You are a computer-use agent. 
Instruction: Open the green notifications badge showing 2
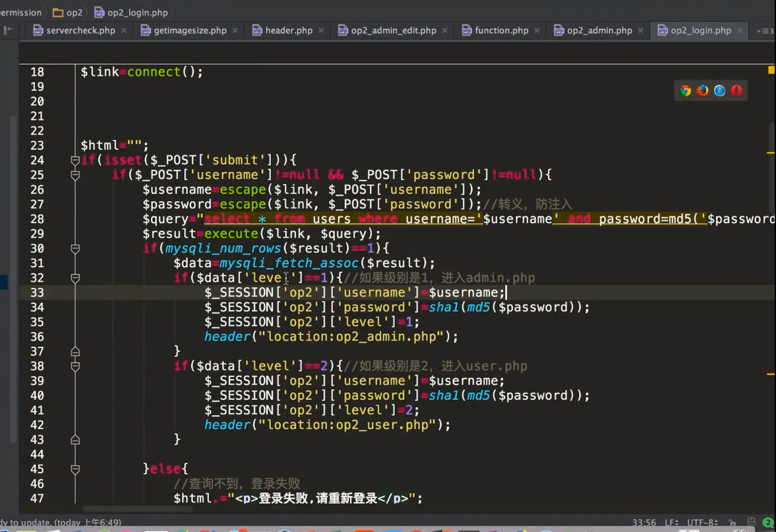[768, 523]
